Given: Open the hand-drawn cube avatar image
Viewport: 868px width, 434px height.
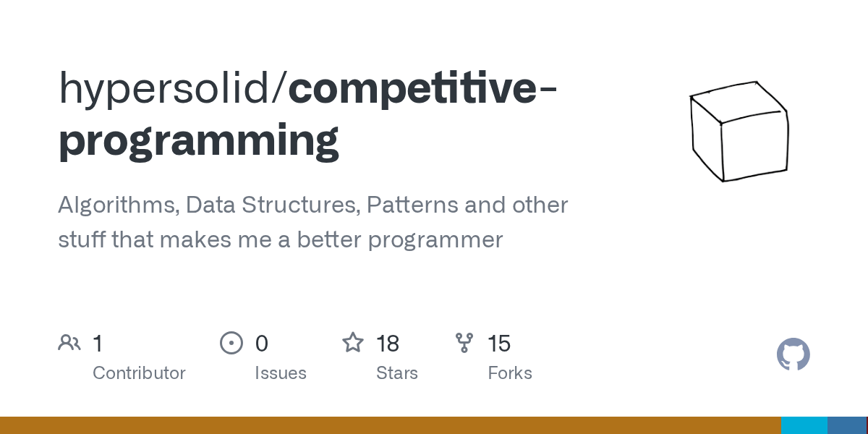Looking at the screenshot, I should click(x=739, y=131).
